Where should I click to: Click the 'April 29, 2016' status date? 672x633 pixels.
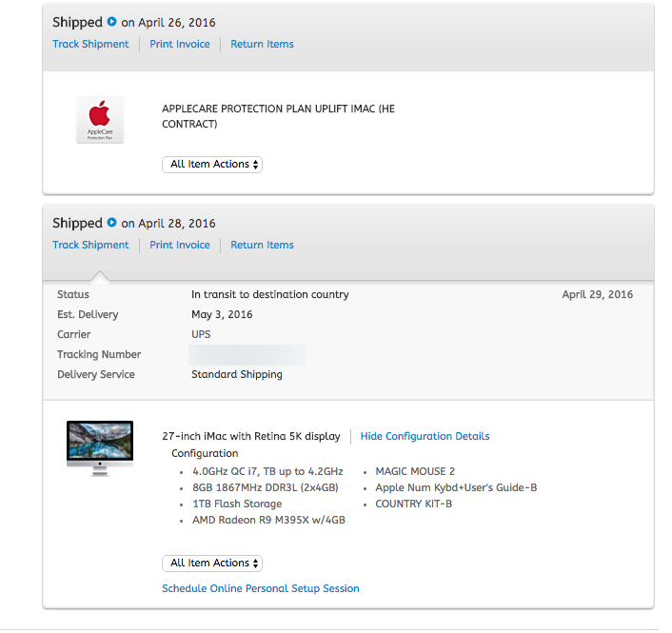[x=598, y=294]
